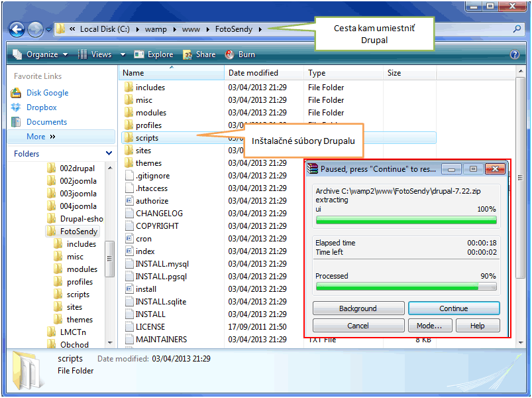Click the Folders tree scrollbar thumb

pos(109,259)
